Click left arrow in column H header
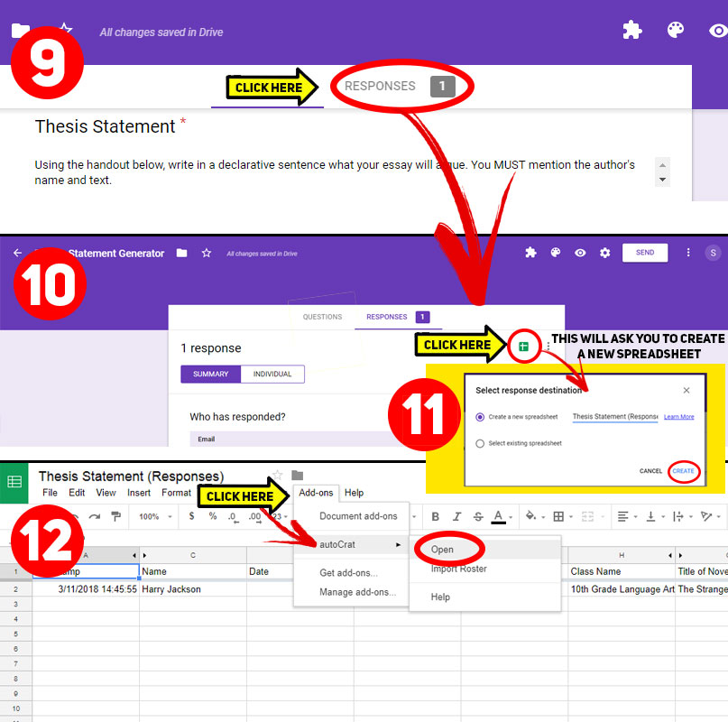 coord(669,555)
